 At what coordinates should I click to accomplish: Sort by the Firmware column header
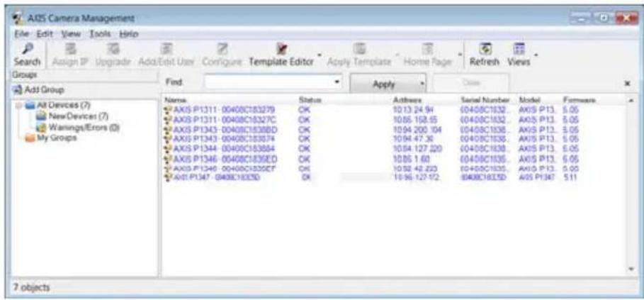pos(579,100)
